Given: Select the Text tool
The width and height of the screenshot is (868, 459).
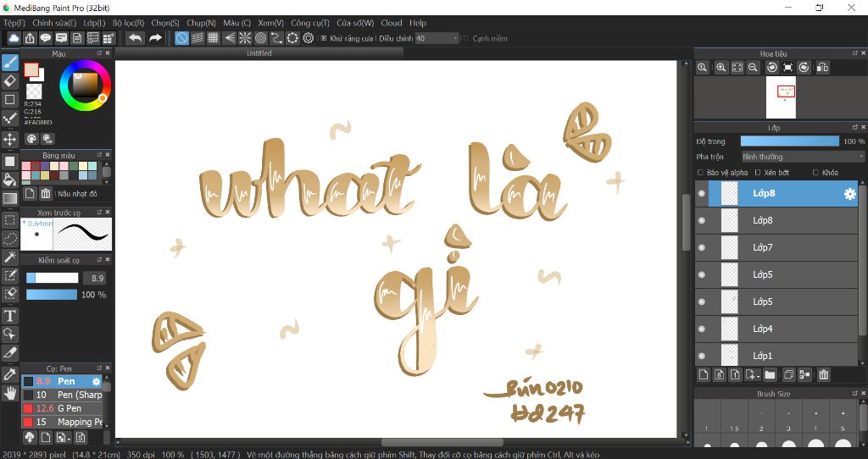Looking at the screenshot, I should (x=10, y=316).
